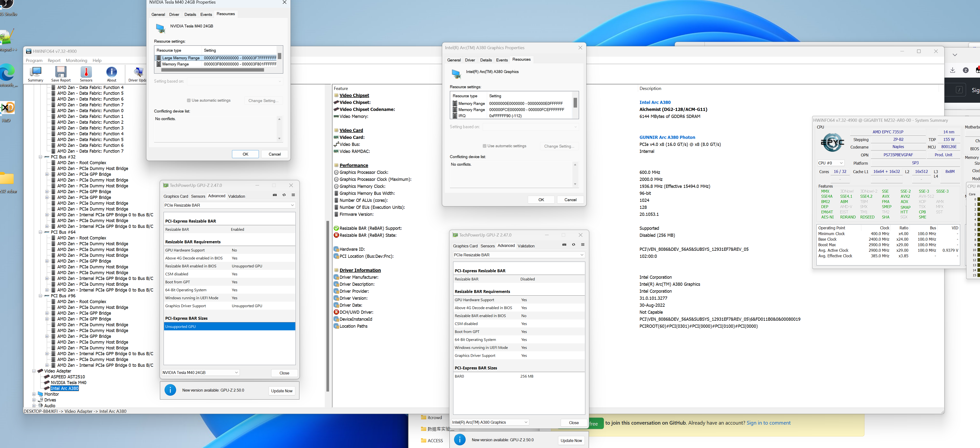
Task: Toggle Use automatic settings in Tesla M40 Properties
Action: pyautogui.click(x=189, y=100)
